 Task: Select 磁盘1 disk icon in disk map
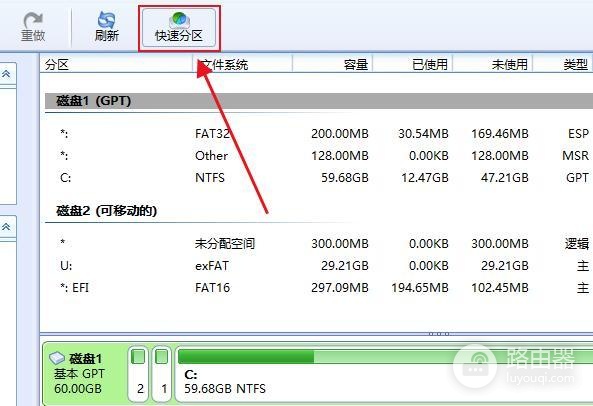tap(57, 357)
